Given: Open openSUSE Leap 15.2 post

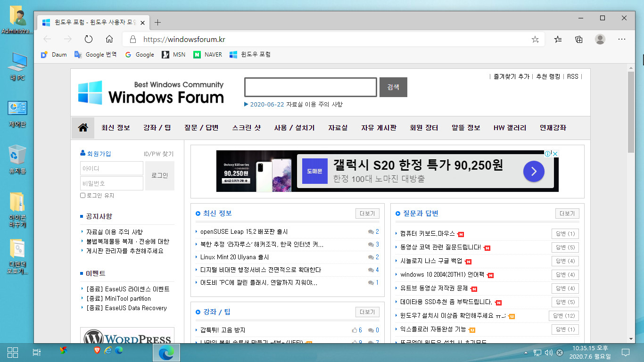Looking at the screenshot, I should [x=244, y=232].
